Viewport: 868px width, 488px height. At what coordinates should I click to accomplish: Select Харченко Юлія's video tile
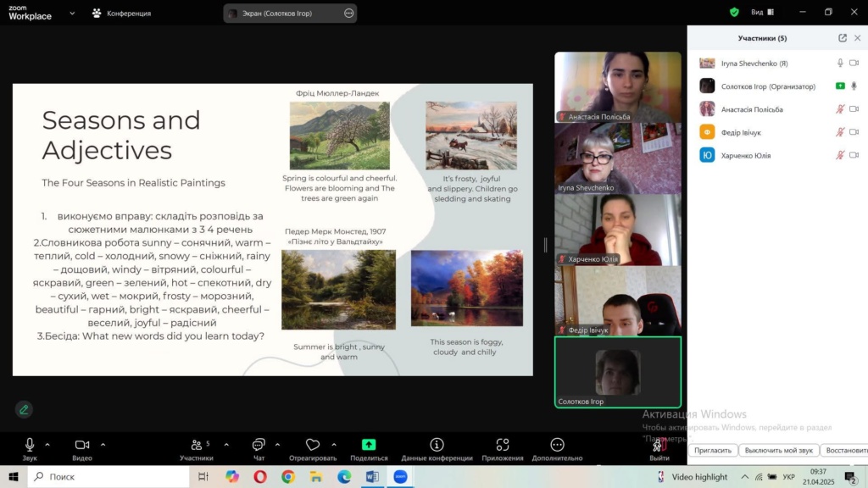tap(618, 230)
